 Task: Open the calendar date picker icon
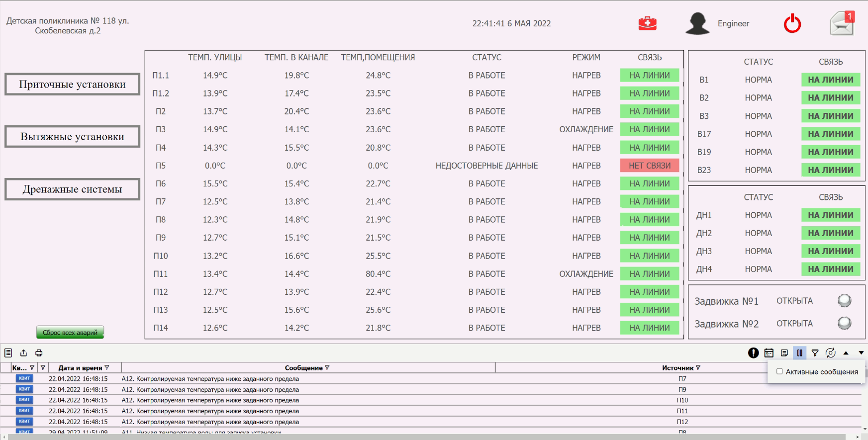click(769, 353)
